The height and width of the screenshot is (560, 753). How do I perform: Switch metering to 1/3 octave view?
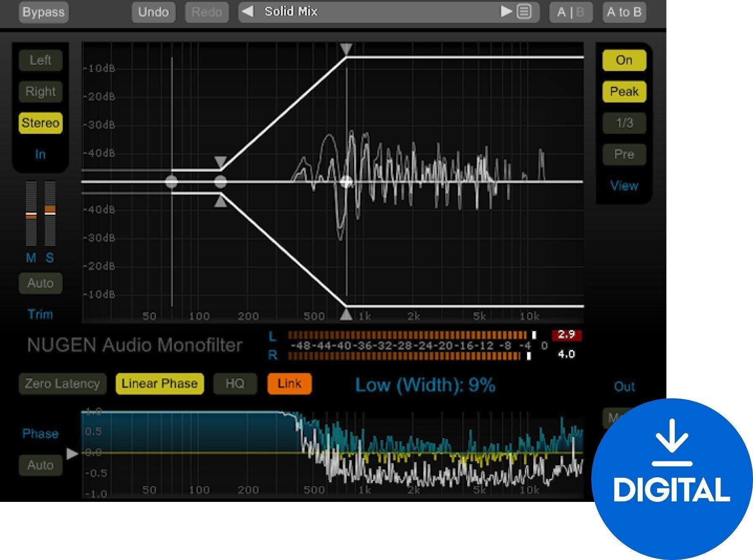pyautogui.click(x=624, y=123)
